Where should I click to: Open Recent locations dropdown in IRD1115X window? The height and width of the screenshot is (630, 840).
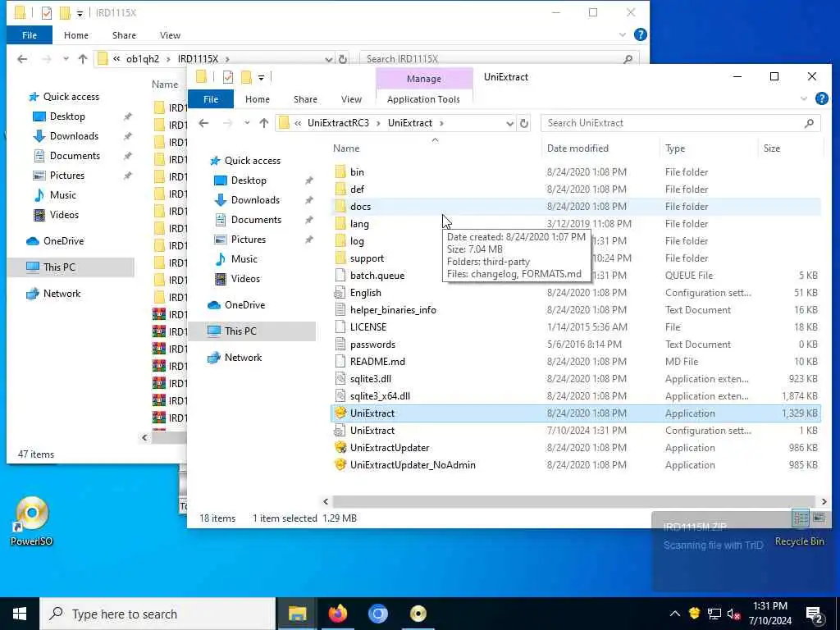click(x=66, y=59)
